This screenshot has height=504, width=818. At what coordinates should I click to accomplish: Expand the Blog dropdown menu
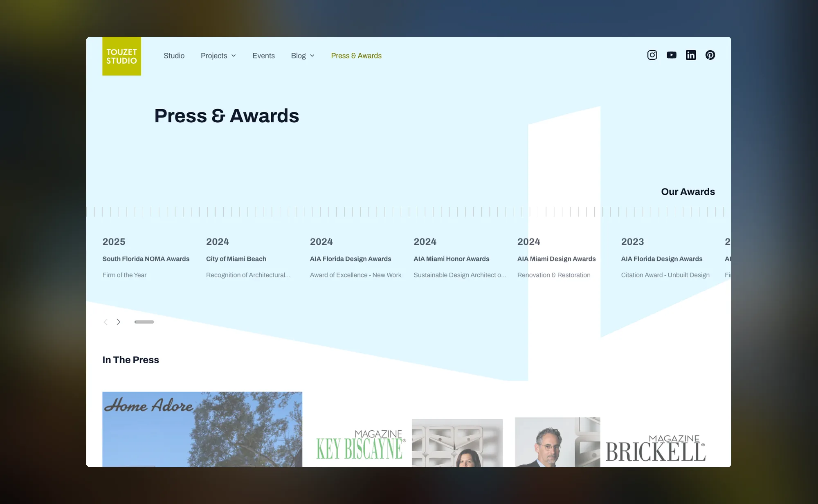pyautogui.click(x=303, y=56)
